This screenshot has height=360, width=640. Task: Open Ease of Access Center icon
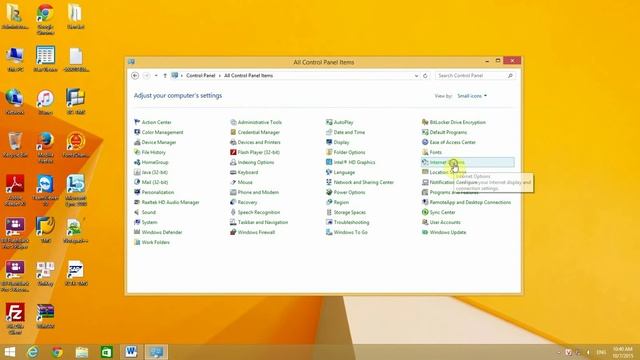point(425,142)
